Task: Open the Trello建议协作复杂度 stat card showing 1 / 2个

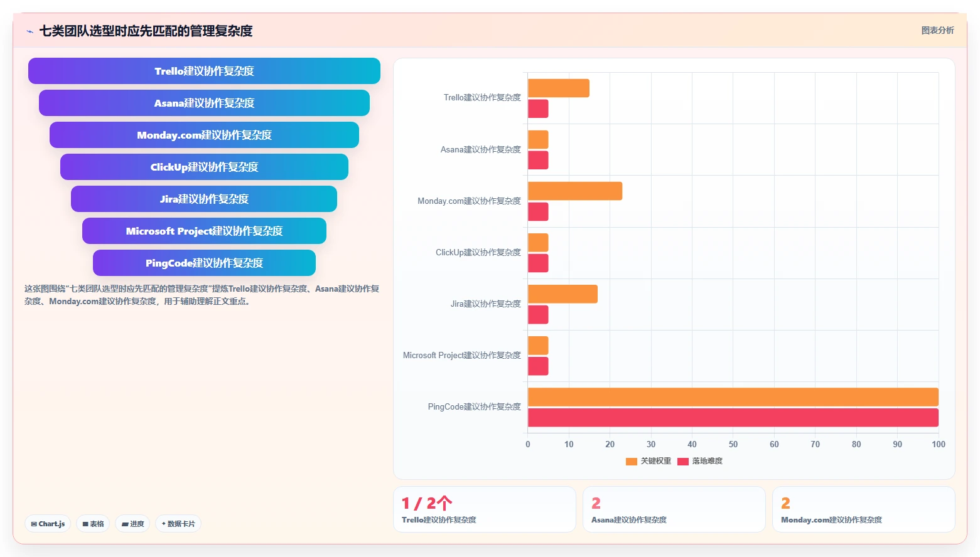Action: (x=485, y=509)
